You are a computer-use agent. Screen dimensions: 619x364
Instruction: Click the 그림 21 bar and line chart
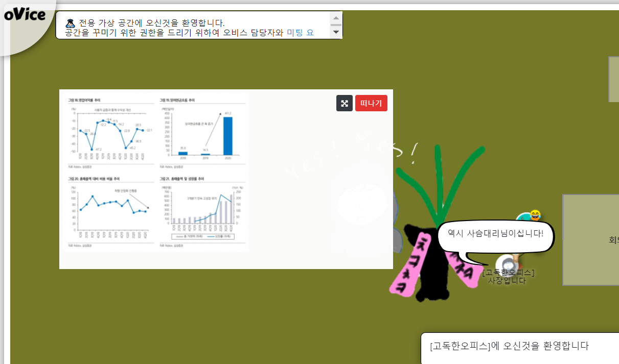(x=202, y=211)
